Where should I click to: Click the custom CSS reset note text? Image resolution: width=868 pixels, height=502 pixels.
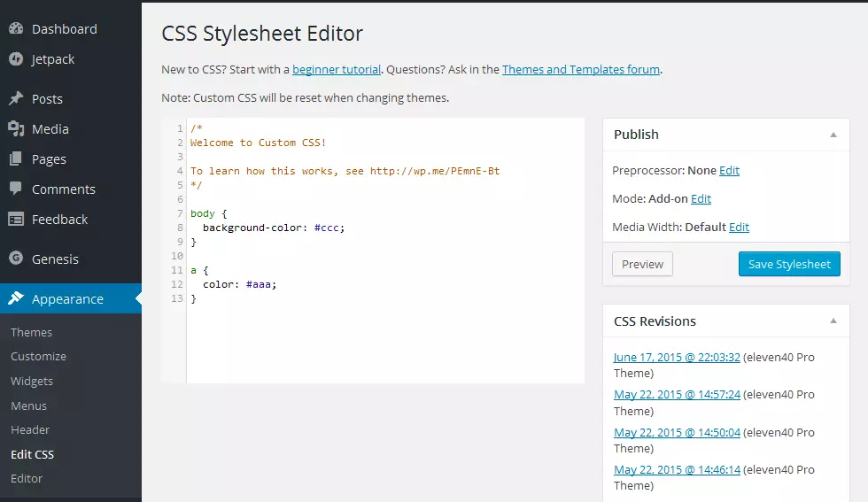305,98
